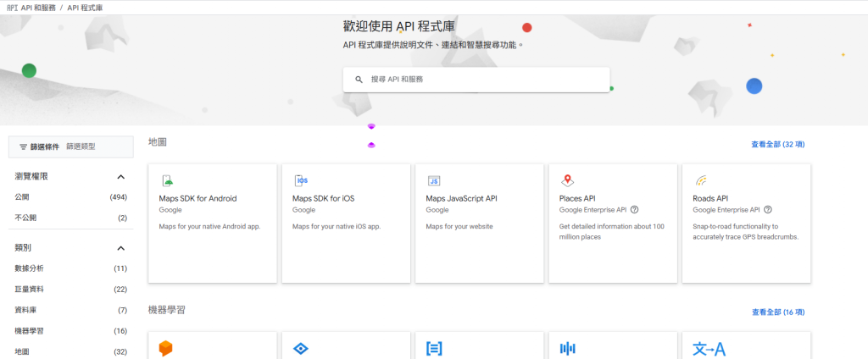
Task: View all 32 maps APIs
Action: (x=778, y=145)
